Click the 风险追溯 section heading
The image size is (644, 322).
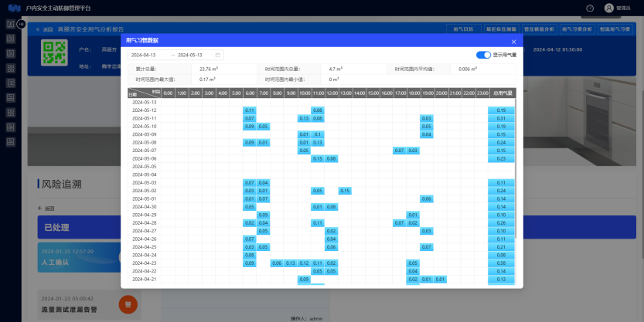point(62,185)
